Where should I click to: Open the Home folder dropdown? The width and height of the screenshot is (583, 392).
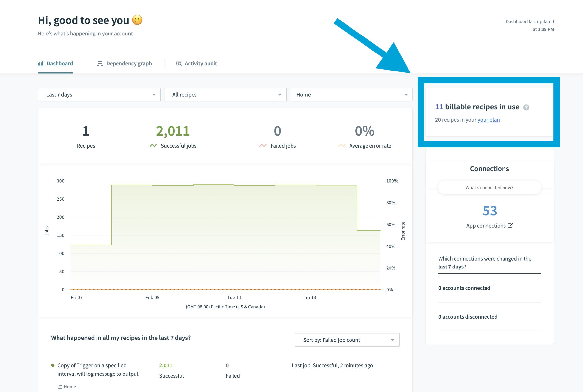click(351, 94)
